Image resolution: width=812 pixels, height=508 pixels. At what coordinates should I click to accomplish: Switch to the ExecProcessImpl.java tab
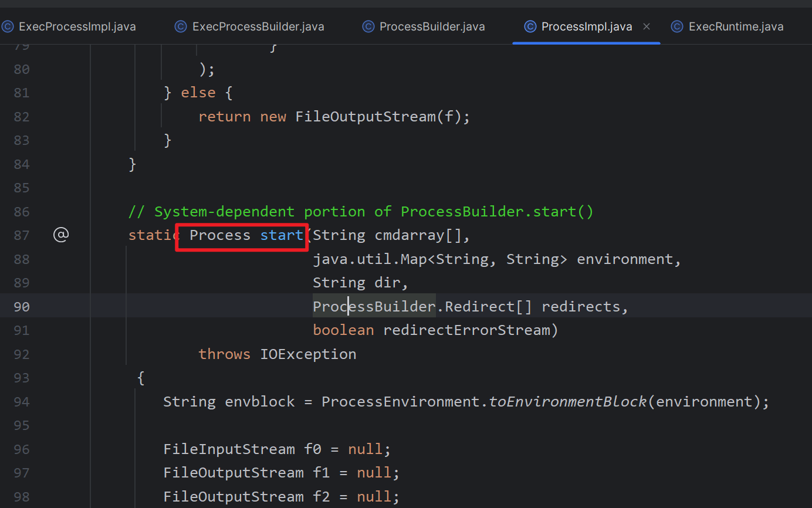click(x=77, y=26)
